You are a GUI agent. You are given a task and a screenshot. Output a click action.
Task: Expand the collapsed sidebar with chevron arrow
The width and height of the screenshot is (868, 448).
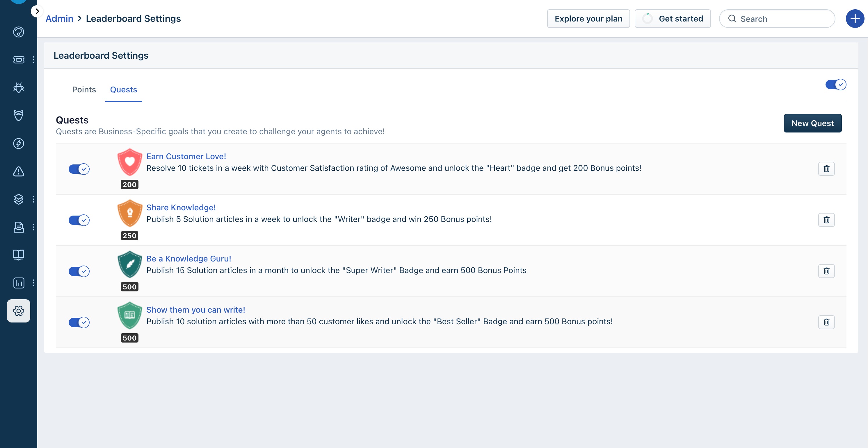(37, 11)
